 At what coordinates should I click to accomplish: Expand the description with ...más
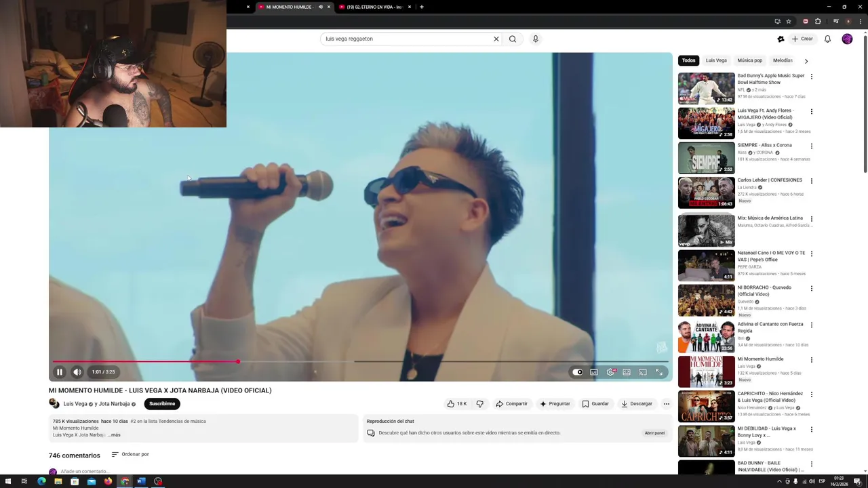[114, 435]
